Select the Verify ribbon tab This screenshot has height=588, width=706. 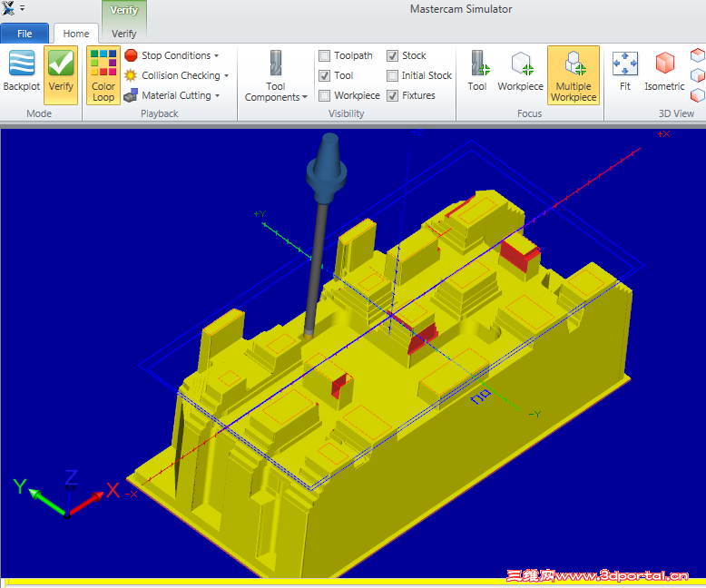pos(123,34)
